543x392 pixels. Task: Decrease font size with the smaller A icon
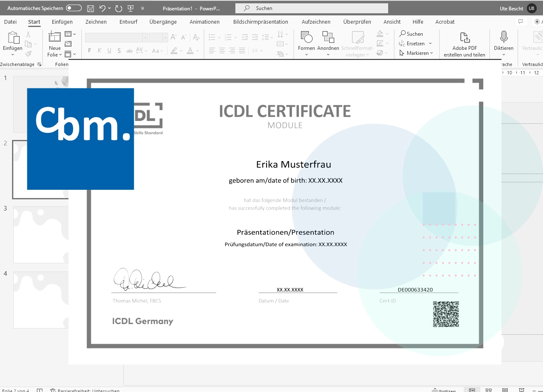click(x=184, y=38)
